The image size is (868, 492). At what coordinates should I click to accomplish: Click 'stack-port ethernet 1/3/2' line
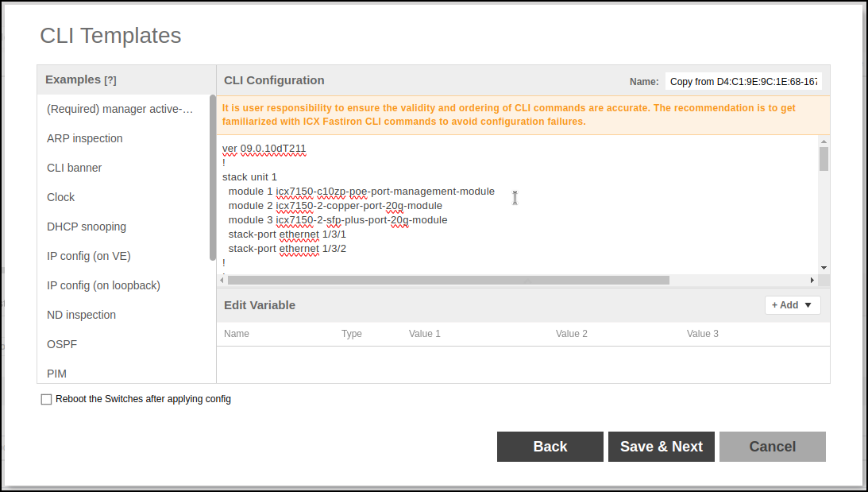(x=287, y=250)
